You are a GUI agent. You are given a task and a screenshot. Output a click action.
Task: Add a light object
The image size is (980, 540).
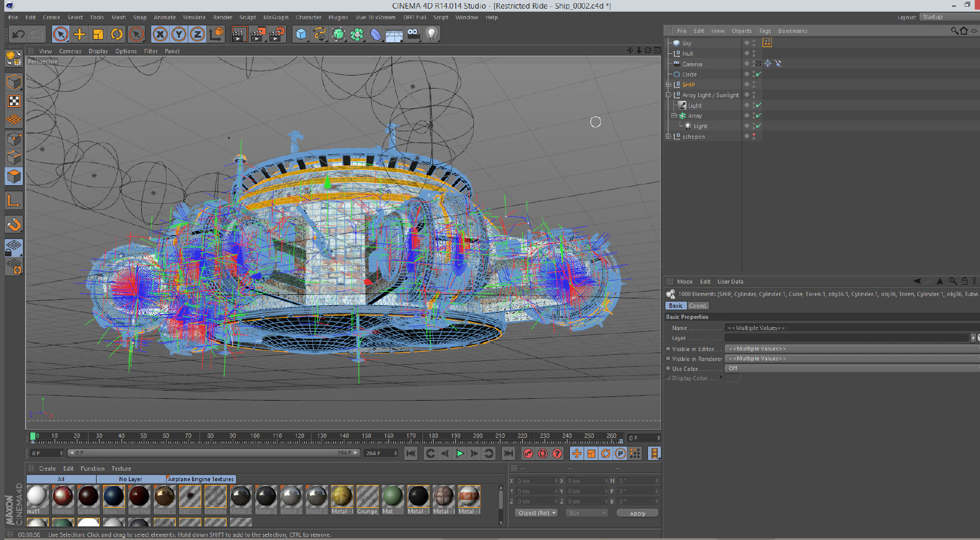tap(432, 34)
